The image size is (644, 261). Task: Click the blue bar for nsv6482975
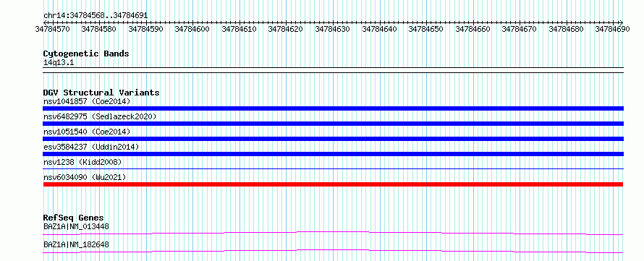coord(333,124)
